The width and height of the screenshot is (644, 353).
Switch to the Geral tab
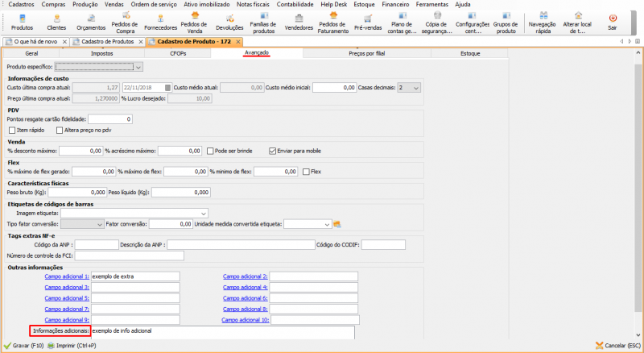pyautogui.click(x=31, y=53)
